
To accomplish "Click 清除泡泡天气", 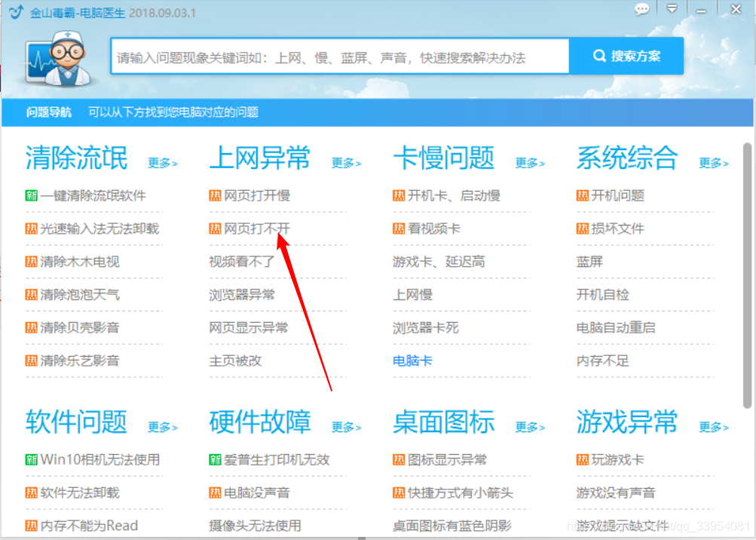I will tap(80, 295).
